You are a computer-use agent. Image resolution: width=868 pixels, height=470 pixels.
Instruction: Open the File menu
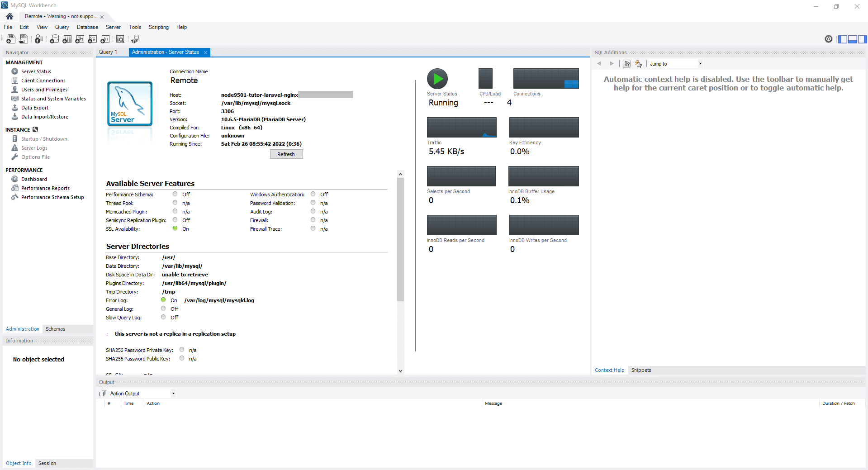[8, 27]
